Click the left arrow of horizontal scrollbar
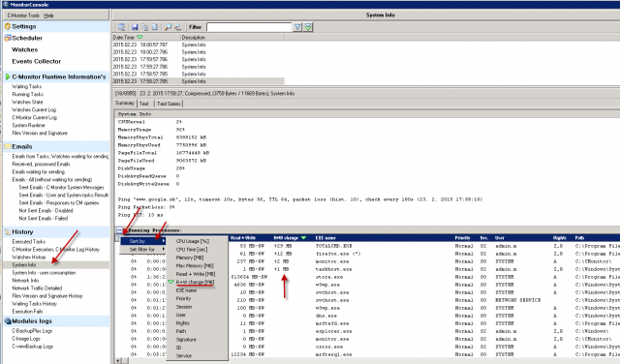 (x=117, y=360)
